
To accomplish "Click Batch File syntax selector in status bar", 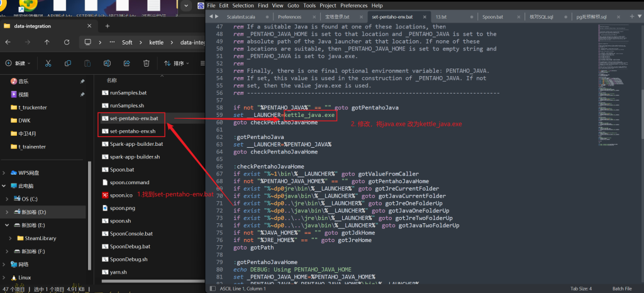I will tap(621, 289).
